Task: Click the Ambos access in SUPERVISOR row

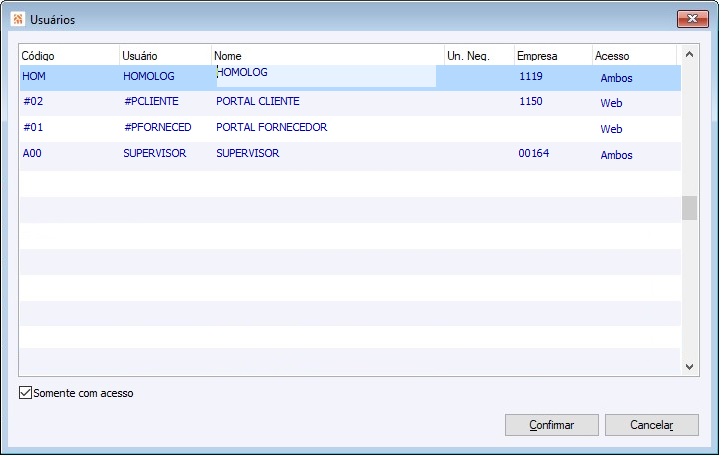Action: point(616,155)
